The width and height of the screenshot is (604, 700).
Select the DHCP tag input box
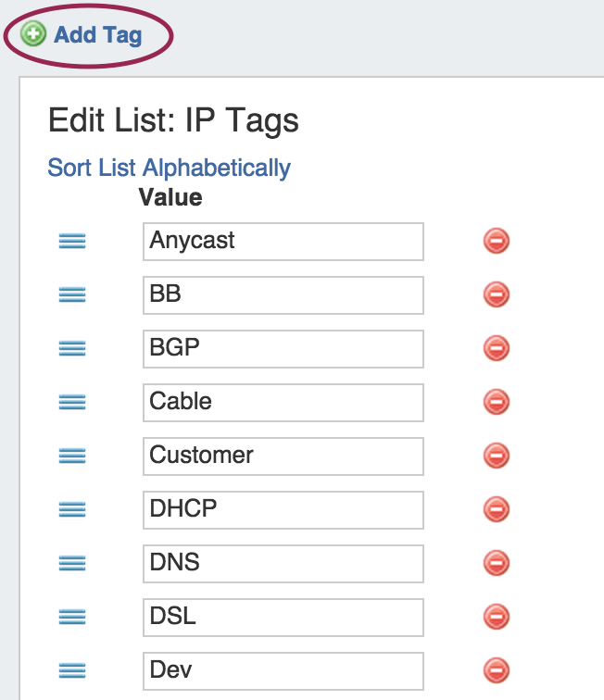point(283,510)
